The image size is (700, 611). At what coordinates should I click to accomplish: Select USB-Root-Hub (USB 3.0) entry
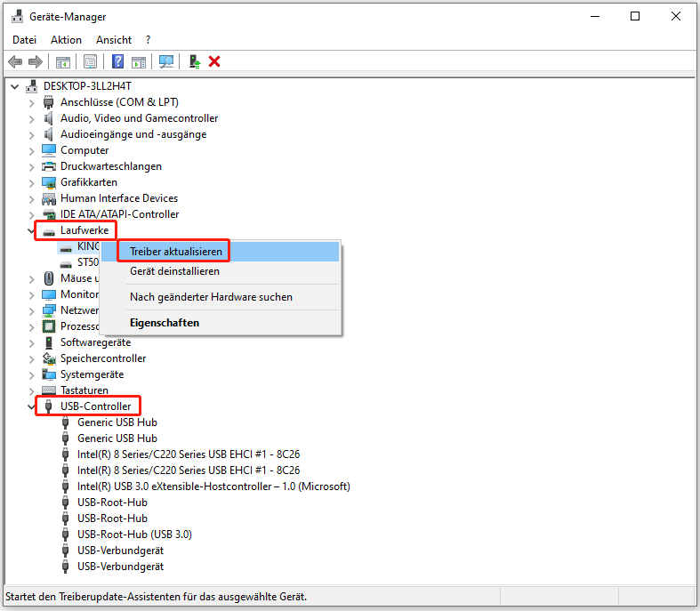click(134, 535)
